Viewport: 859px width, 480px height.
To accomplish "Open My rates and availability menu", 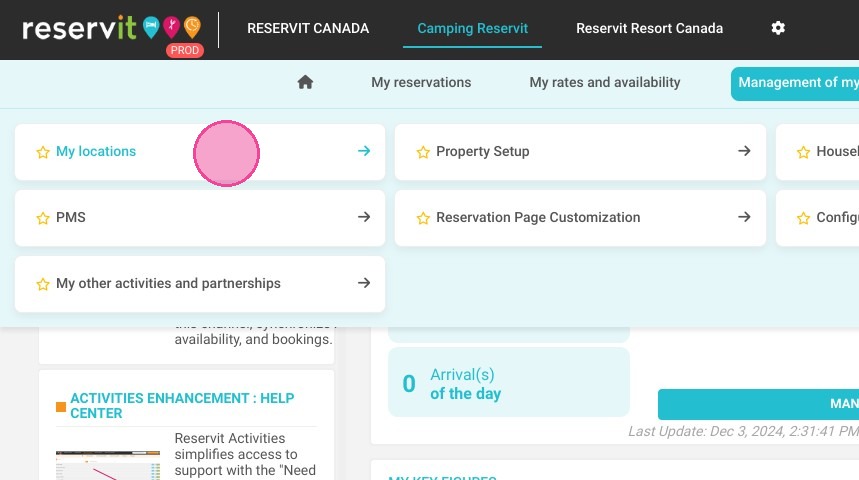I will (x=604, y=82).
